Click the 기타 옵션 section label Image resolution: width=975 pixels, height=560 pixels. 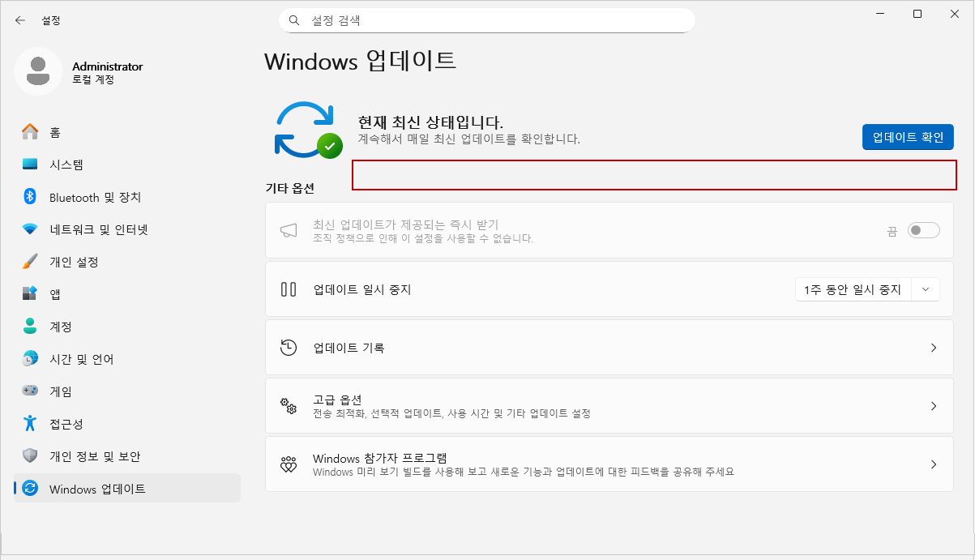(290, 188)
